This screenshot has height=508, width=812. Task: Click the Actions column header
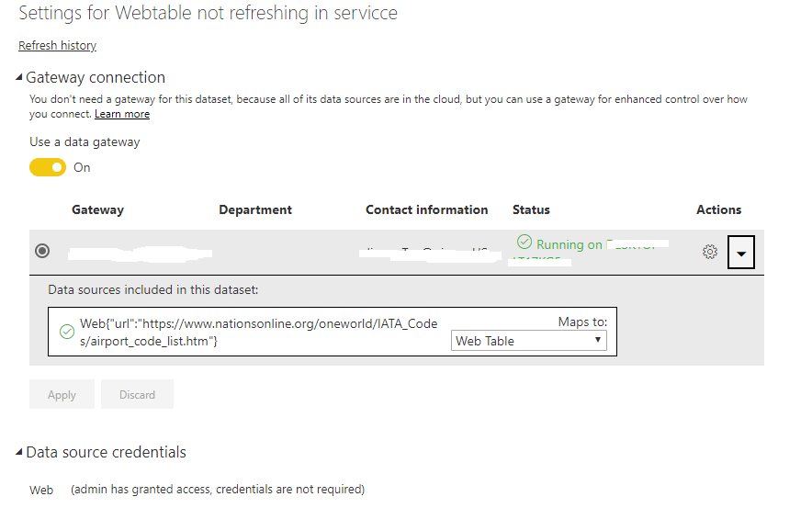(x=719, y=209)
